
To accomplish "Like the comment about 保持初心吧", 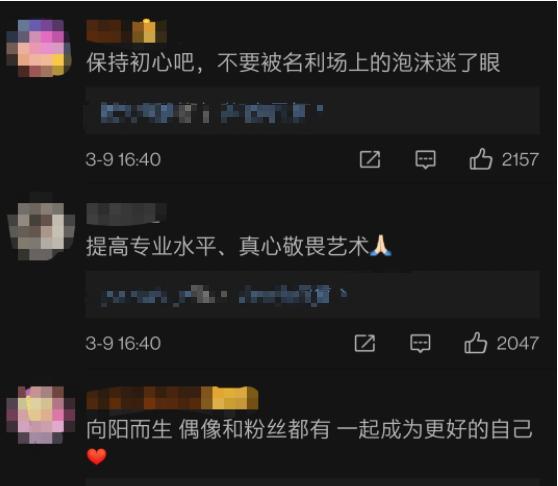I will pyautogui.click(x=481, y=159).
